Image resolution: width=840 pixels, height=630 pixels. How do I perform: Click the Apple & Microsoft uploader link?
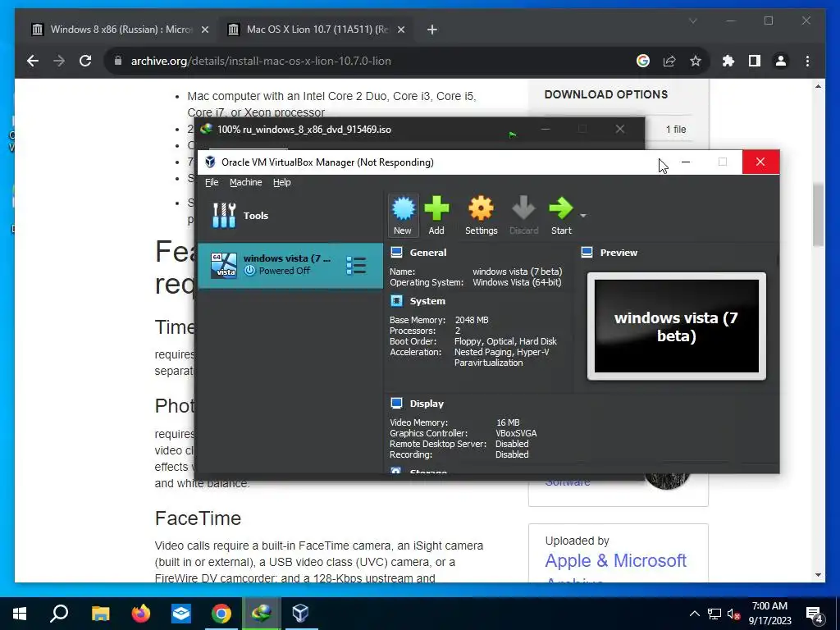tap(615, 560)
